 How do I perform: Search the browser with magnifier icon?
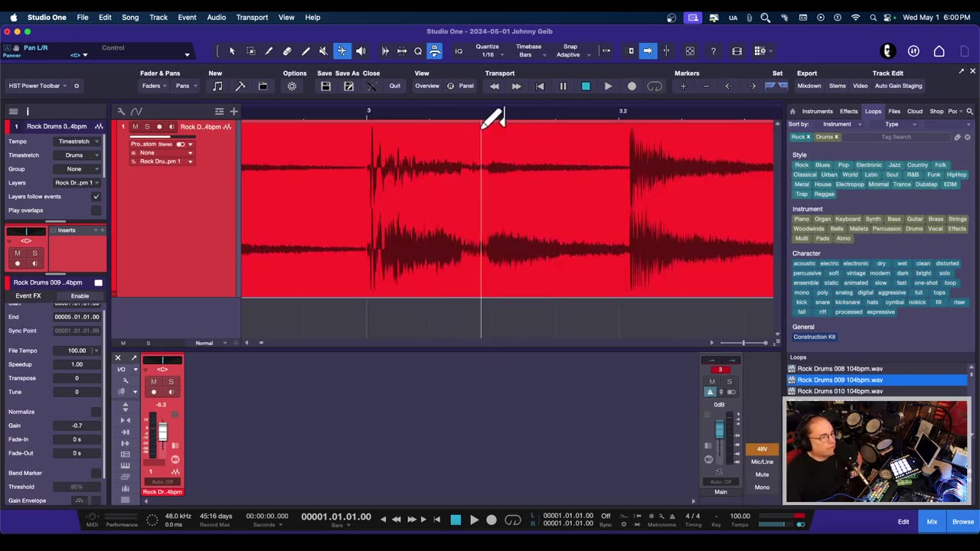coord(969,112)
